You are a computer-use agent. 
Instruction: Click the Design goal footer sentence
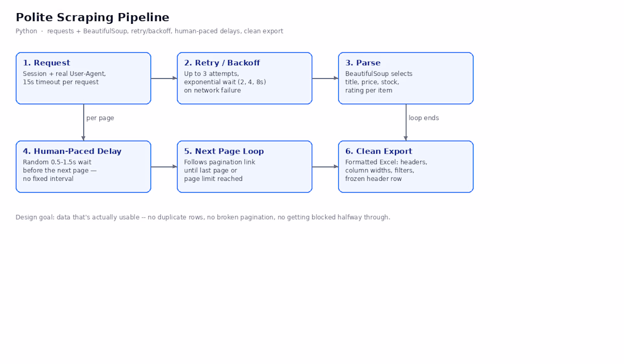coord(203,217)
